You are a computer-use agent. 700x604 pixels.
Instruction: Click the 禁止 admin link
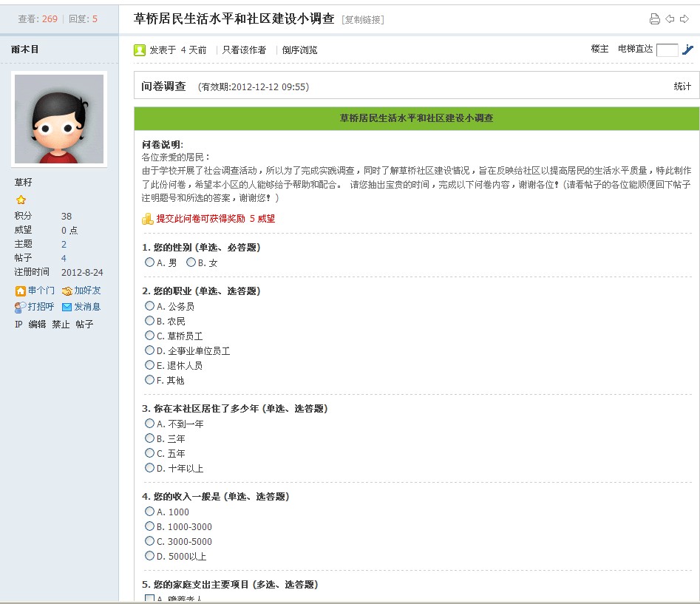[61, 324]
